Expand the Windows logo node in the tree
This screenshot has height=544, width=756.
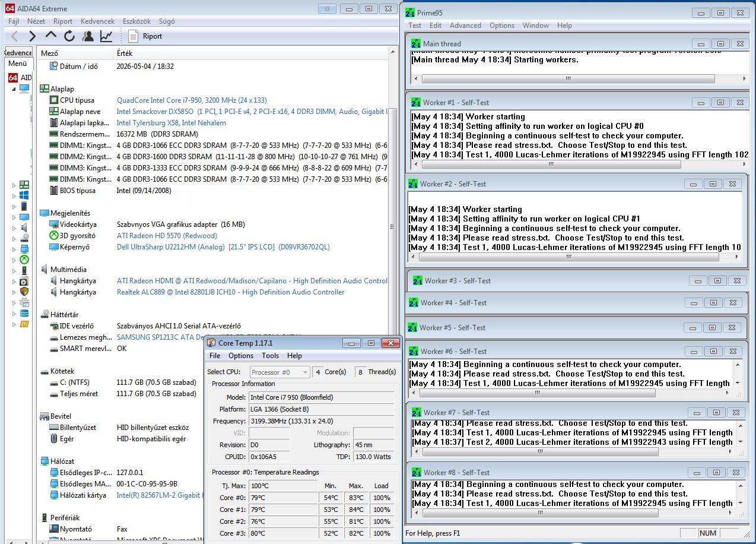click(14, 195)
